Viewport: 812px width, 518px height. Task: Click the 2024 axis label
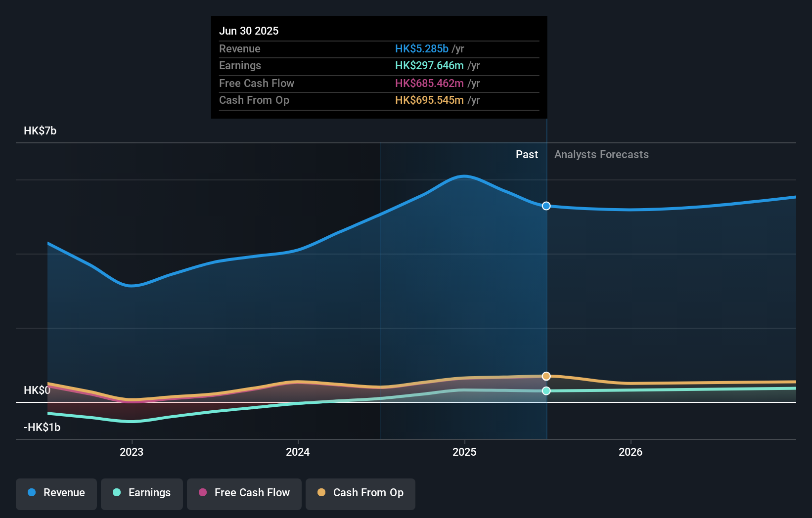click(297, 452)
